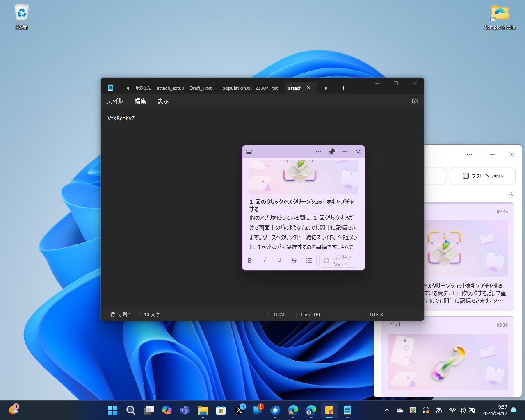Open the sticky note options ellipsis menu
The image size is (525, 420).
pos(319,152)
